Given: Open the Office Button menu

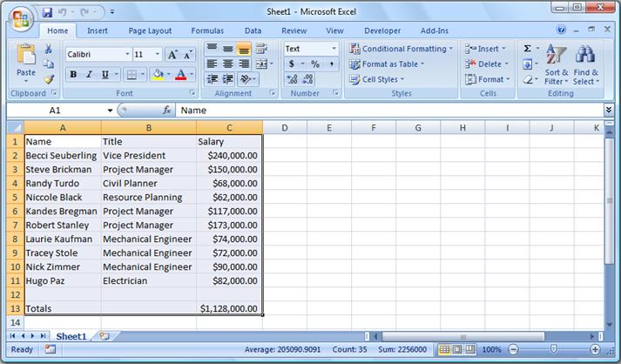Looking at the screenshot, I should pyautogui.click(x=19, y=17).
